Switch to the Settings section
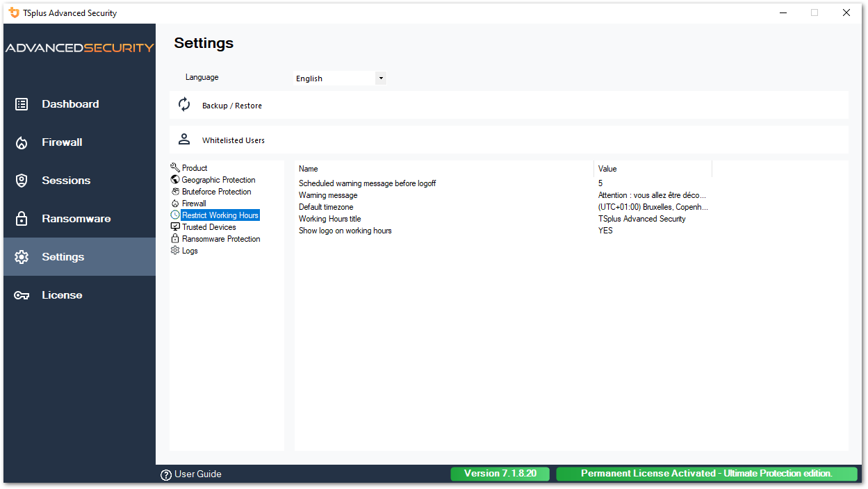 (x=63, y=256)
